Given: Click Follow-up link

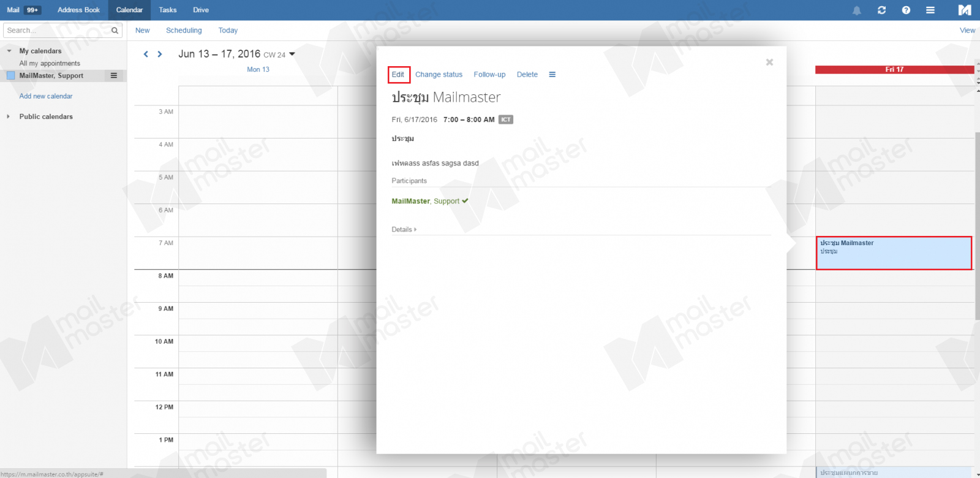Looking at the screenshot, I should 489,74.
